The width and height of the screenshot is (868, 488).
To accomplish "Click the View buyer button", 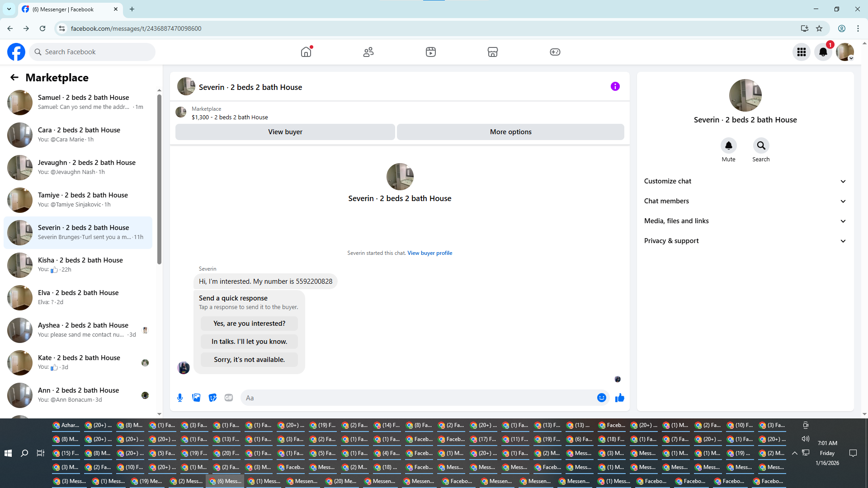I will (285, 132).
